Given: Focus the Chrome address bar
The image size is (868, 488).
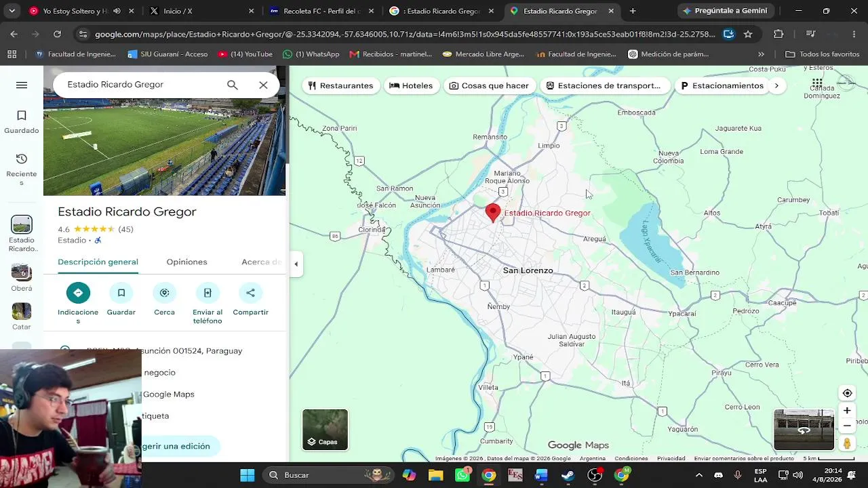Looking at the screenshot, I should point(405,34).
